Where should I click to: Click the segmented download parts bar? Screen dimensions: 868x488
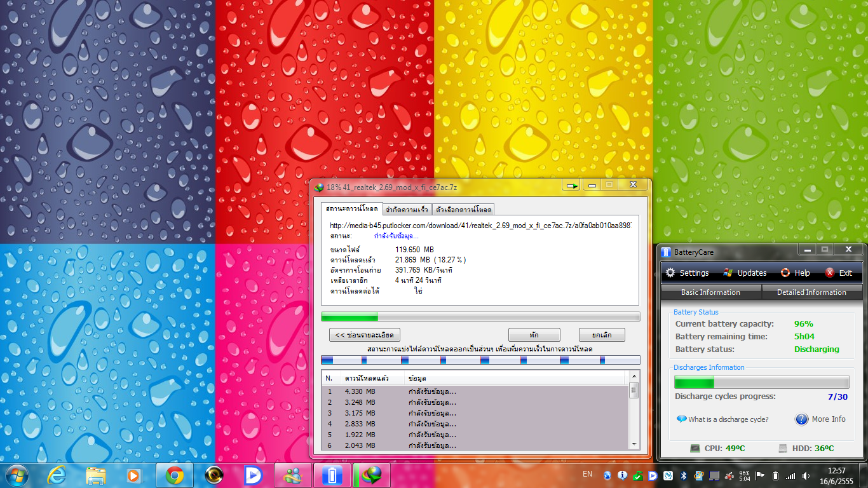[x=480, y=360]
